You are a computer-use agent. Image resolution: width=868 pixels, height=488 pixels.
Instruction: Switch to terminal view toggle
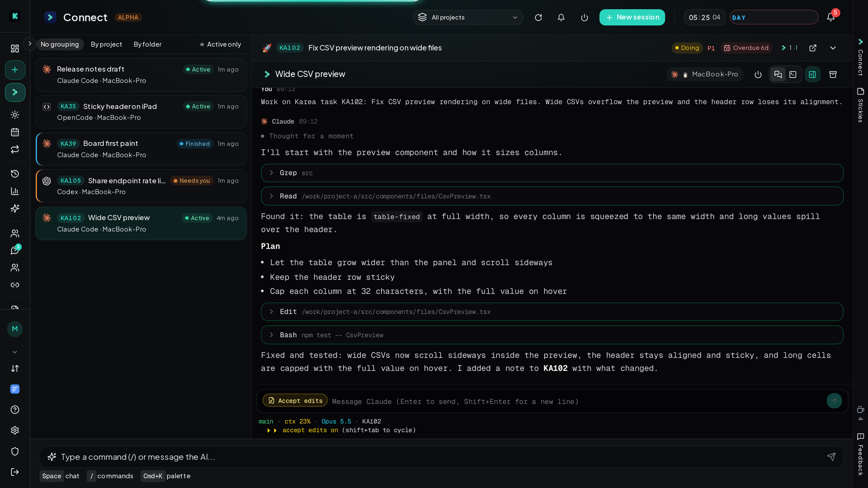[x=793, y=75]
